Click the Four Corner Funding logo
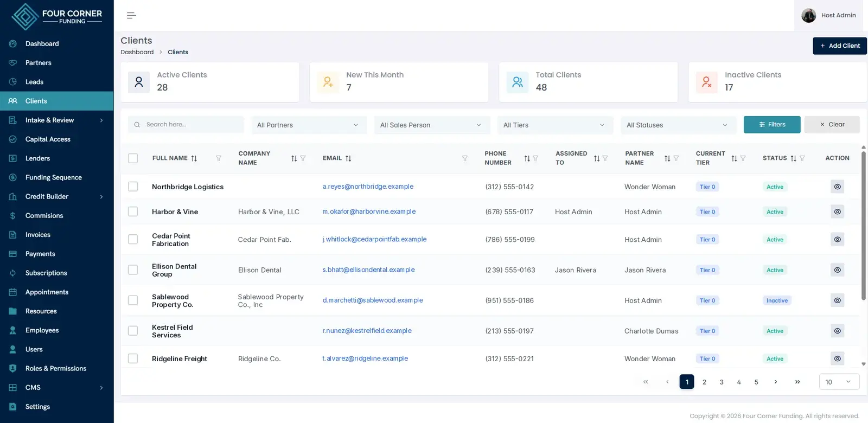This screenshot has width=868, height=423. point(56,16)
